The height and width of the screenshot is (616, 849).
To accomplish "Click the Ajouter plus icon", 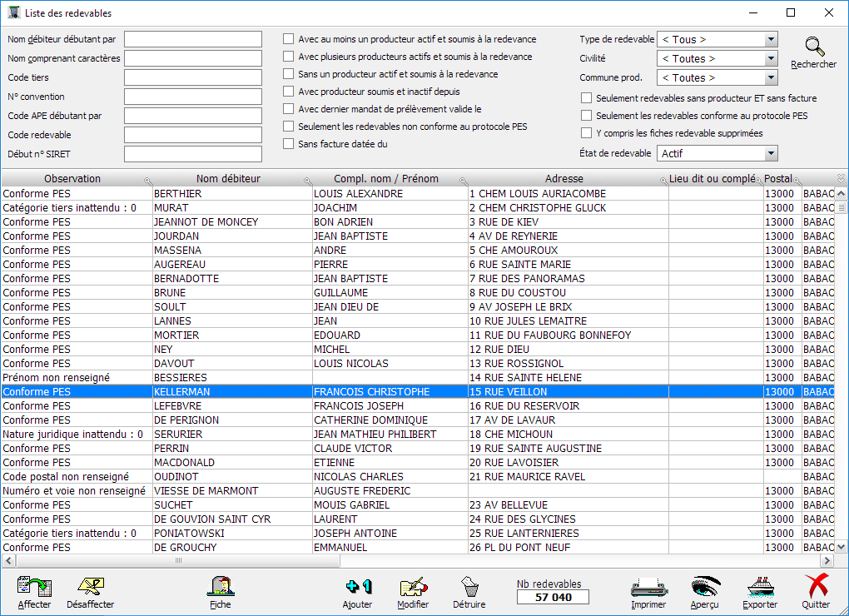I will point(358,587).
